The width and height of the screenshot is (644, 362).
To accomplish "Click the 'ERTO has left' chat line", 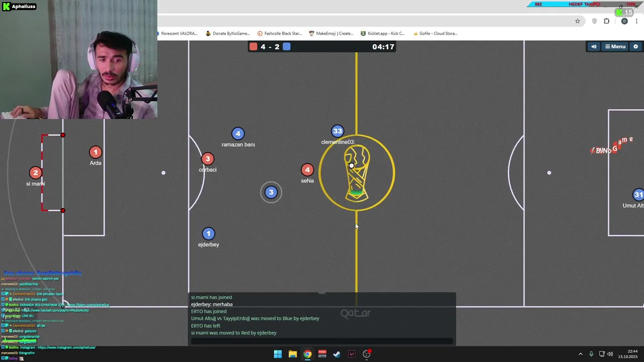I will tap(206, 326).
